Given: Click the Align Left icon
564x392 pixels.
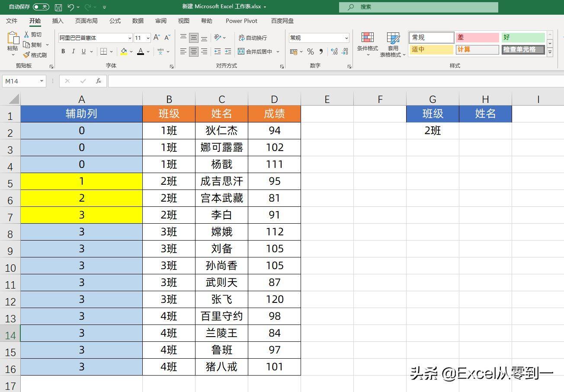Looking at the screenshot, I should [x=183, y=51].
